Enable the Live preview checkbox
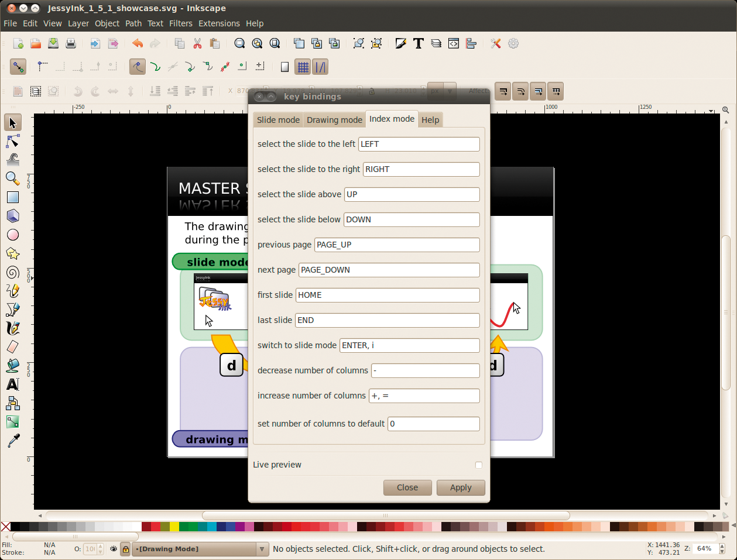This screenshot has height=560, width=737. tap(479, 465)
